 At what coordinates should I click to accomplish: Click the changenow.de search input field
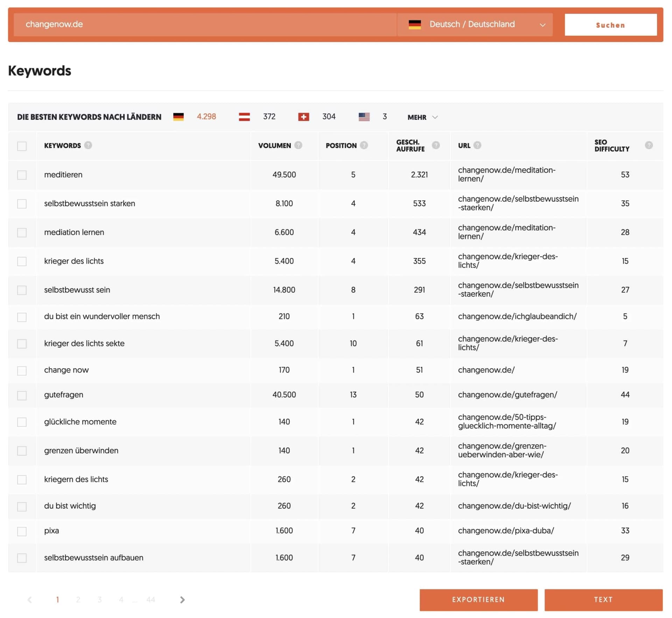click(x=203, y=25)
